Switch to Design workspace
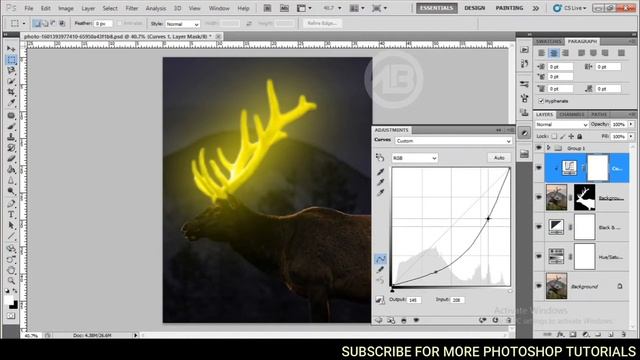The height and width of the screenshot is (360, 640). [474, 8]
